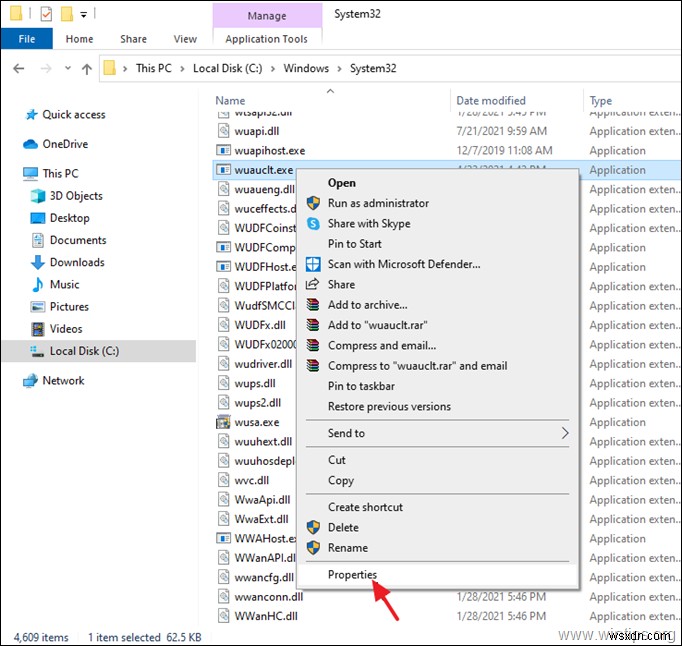Viewport: 682px width, 646px height.
Task: Click the Downloads arrow icon
Action: pyautogui.click(x=38, y=262)
